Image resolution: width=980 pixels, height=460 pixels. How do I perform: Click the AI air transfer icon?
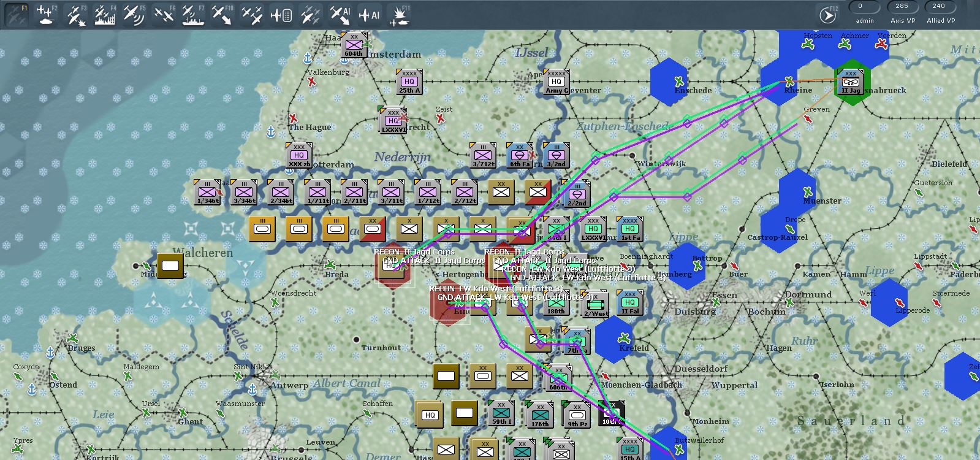tap(340, 14)
